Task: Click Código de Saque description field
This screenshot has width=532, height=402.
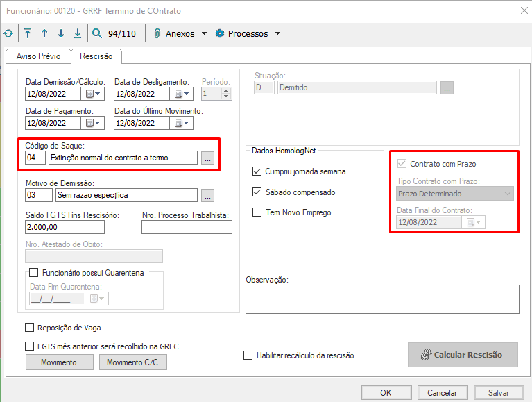Action: coord(123,158)
